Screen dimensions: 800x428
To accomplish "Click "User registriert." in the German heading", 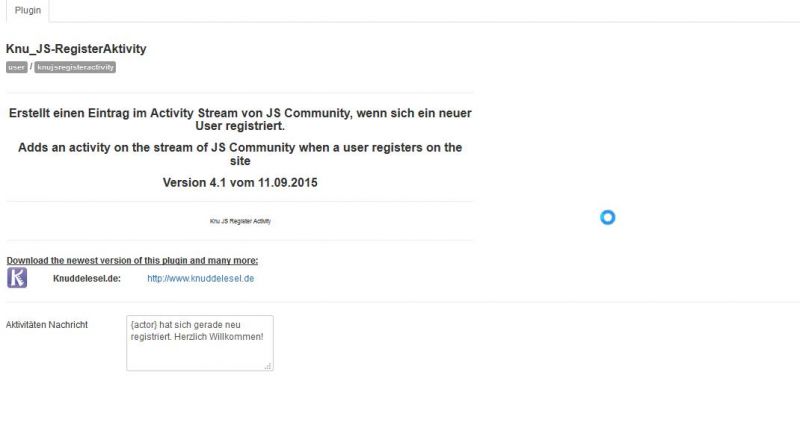I will pos(240,126).
